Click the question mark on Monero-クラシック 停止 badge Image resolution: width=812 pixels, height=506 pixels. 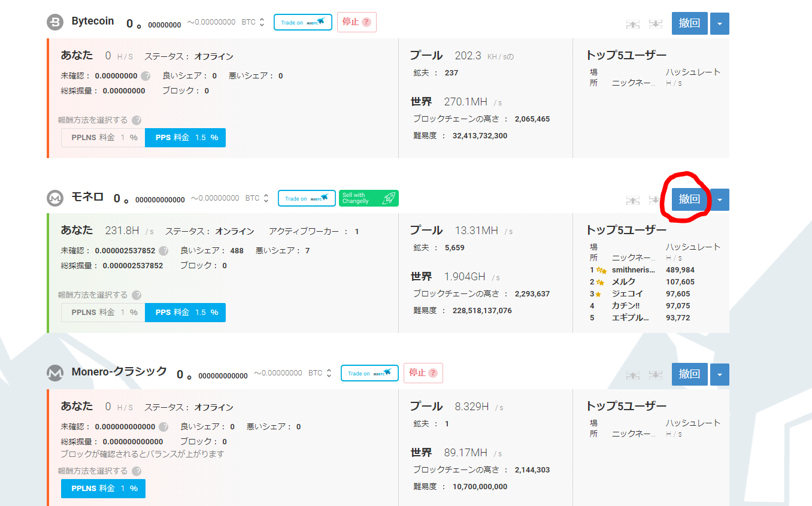click(x=433, y=373)
